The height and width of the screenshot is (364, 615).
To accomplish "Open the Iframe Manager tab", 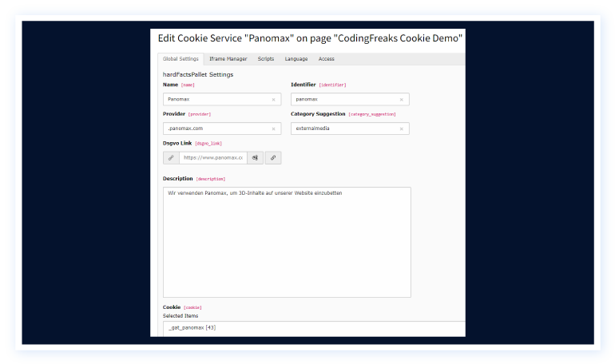I will (x=228, y=59).
